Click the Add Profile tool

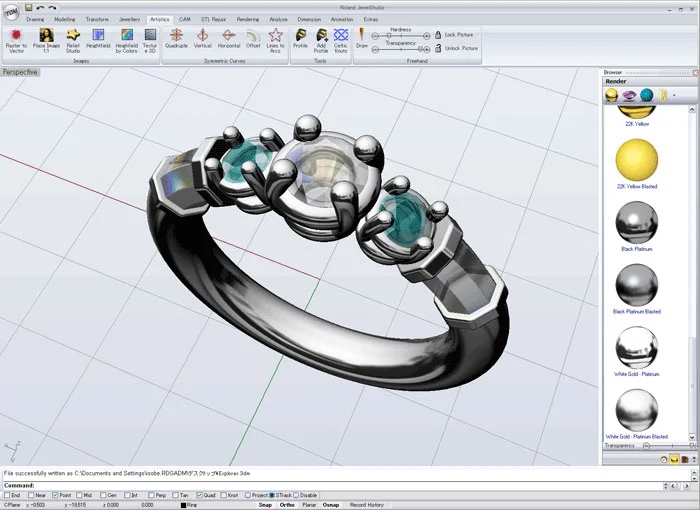coord(321,41)
